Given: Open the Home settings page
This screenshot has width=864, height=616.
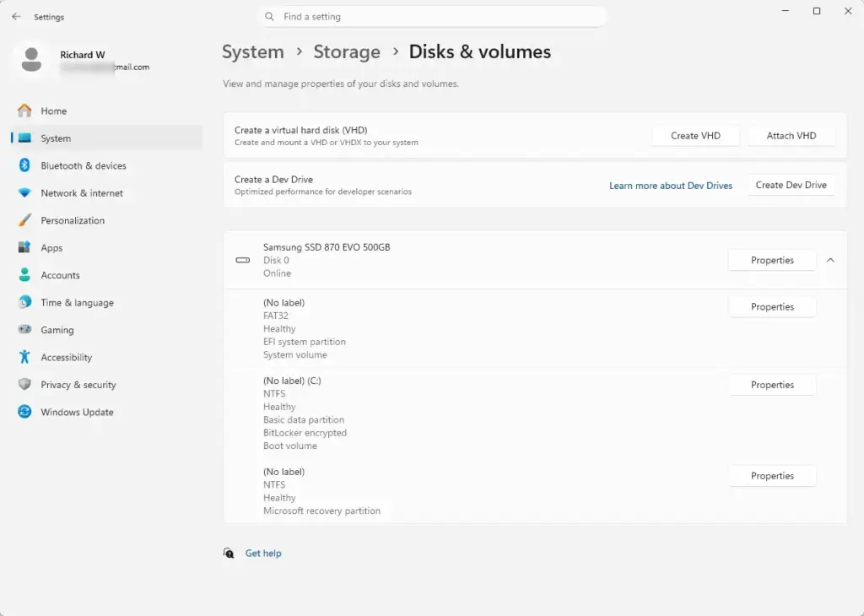Looking at the screenshot, I should click(106, 111).
